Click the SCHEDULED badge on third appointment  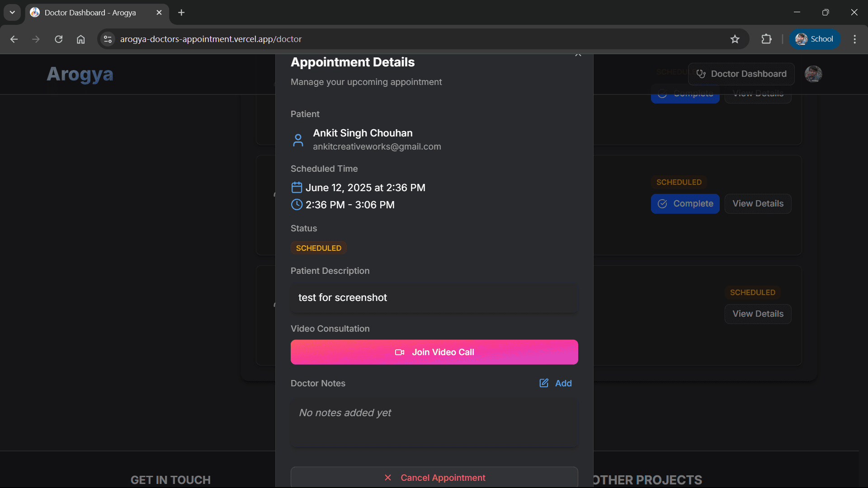(x=752, y=292)
